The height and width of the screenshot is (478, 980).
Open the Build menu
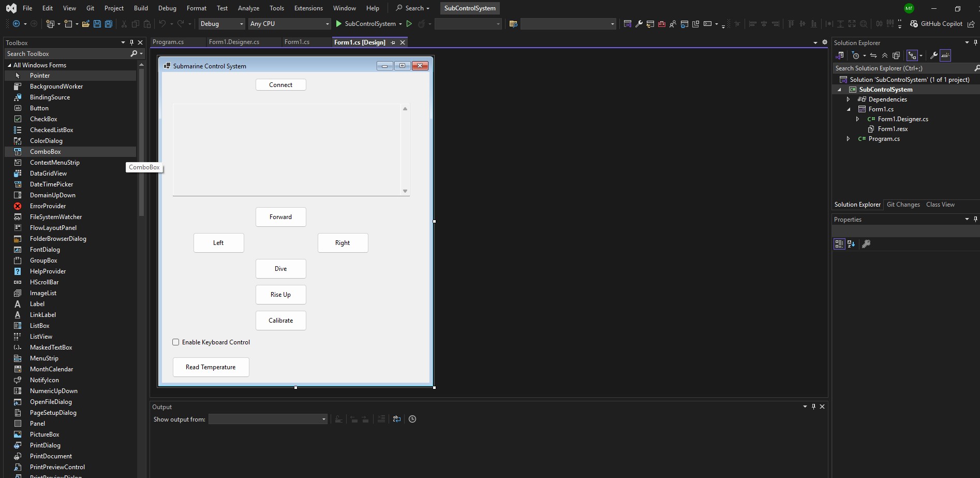(x=141, y=8)
